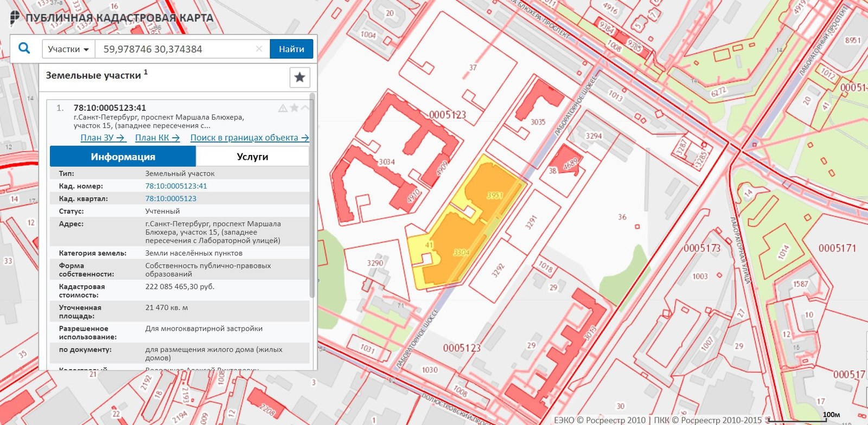Click parcel 8951 label on map

tap(852, 40)
